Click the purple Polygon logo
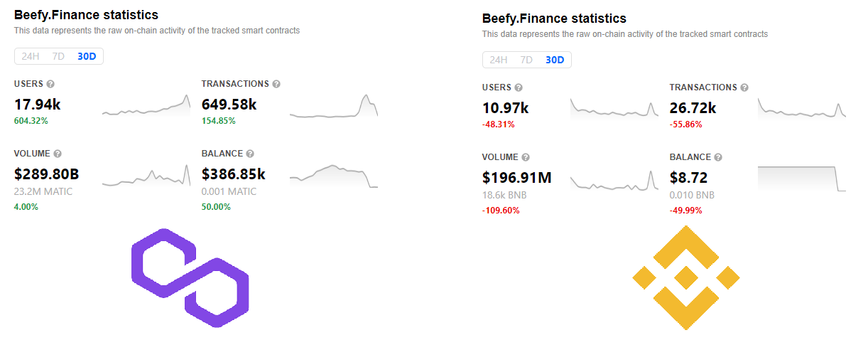 tap(190, 278)
